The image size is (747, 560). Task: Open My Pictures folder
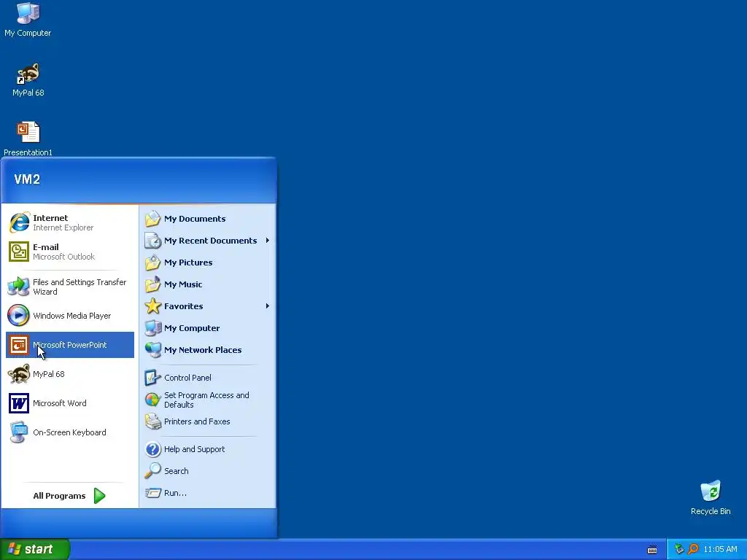point(207,262)
